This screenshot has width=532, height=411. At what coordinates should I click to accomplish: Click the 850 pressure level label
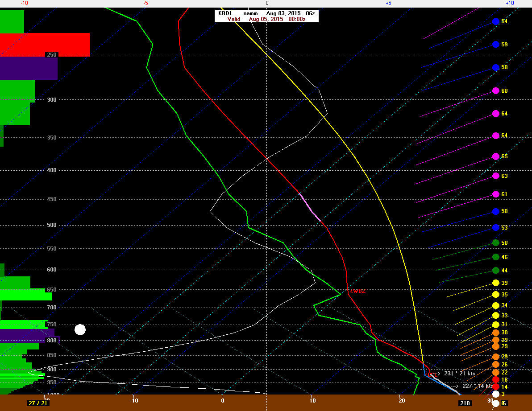point(52,355)
